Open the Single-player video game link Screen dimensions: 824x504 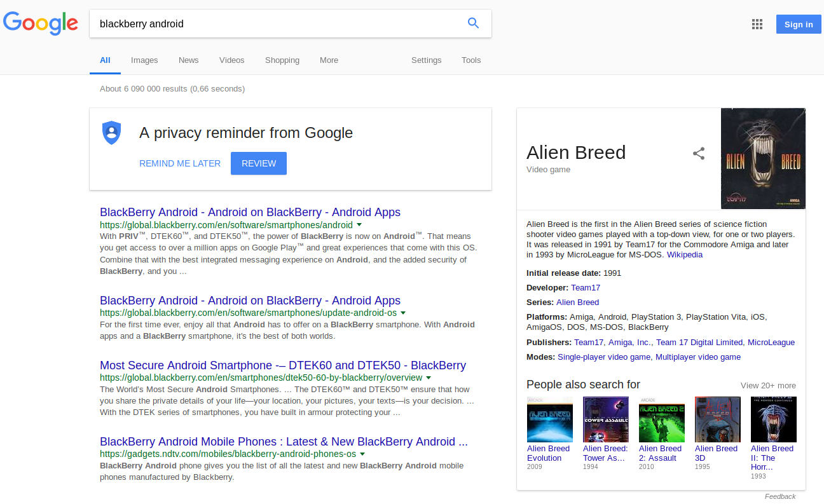click(x=605, y=357)
